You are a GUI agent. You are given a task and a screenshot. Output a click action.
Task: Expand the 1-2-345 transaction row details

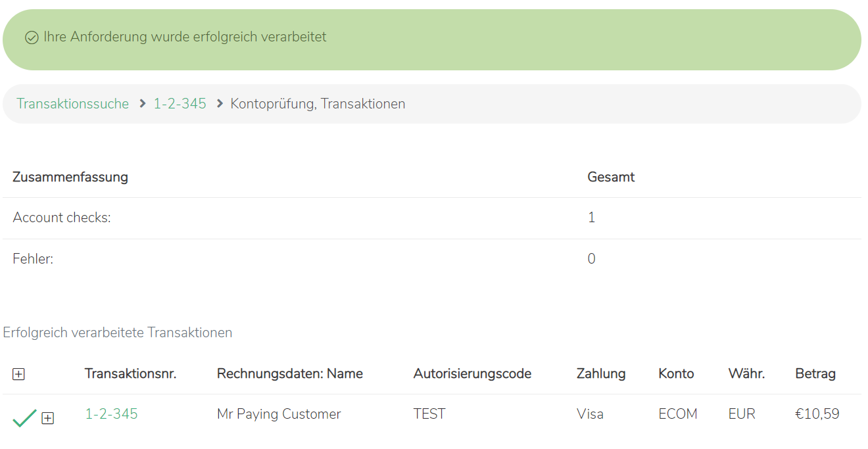(47, 418)
